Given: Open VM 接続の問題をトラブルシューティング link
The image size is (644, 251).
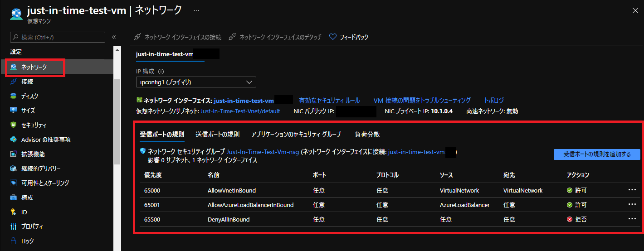Looking at the screenshot, I should tap(422, 100).
